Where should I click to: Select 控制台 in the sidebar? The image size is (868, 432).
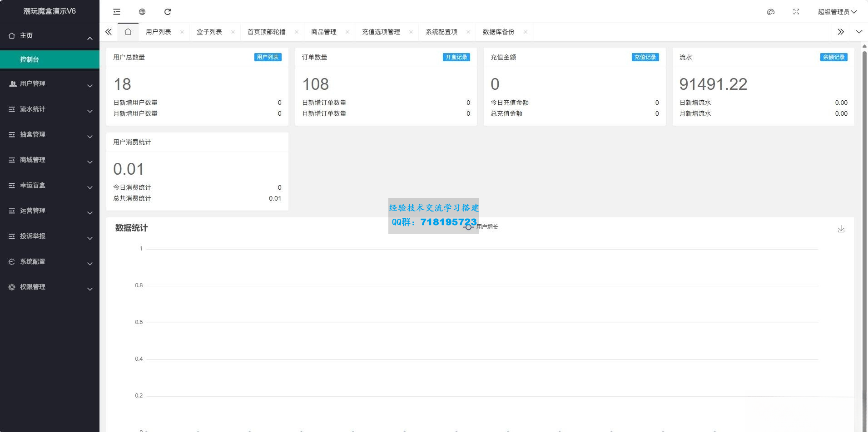pyautogui.click(x=50, y=59)
